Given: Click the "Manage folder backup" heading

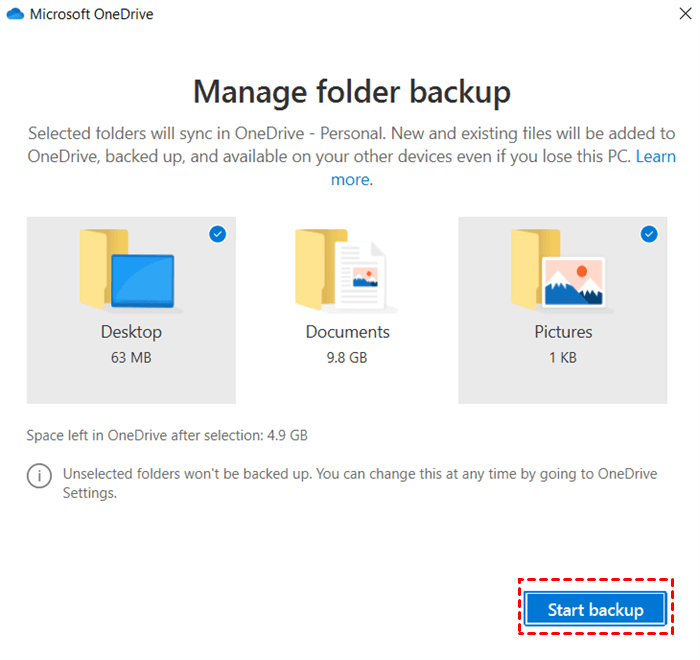Looking at the screenshot, I should pyautogui.click(x=351, y=92).
